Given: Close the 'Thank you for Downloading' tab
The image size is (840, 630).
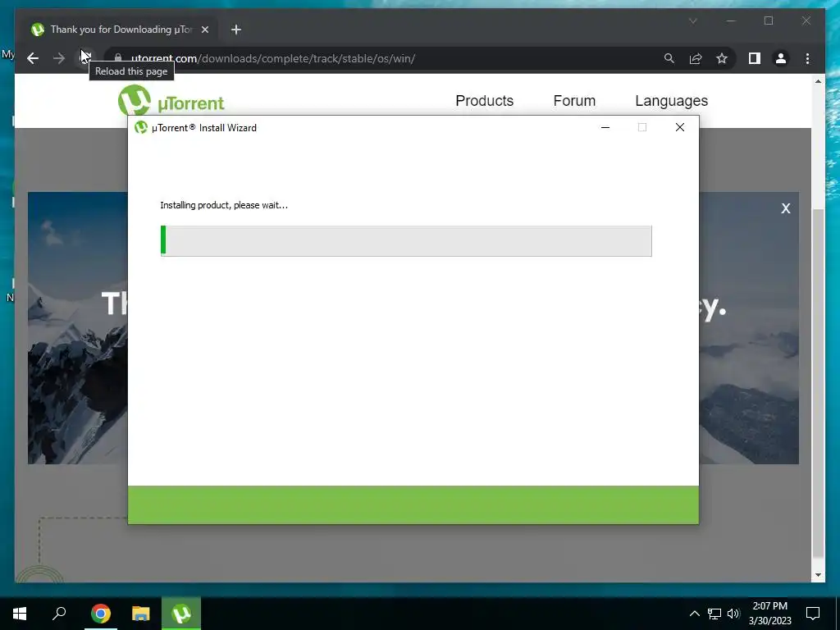Looking at the screenshot, I should point(204,30).
